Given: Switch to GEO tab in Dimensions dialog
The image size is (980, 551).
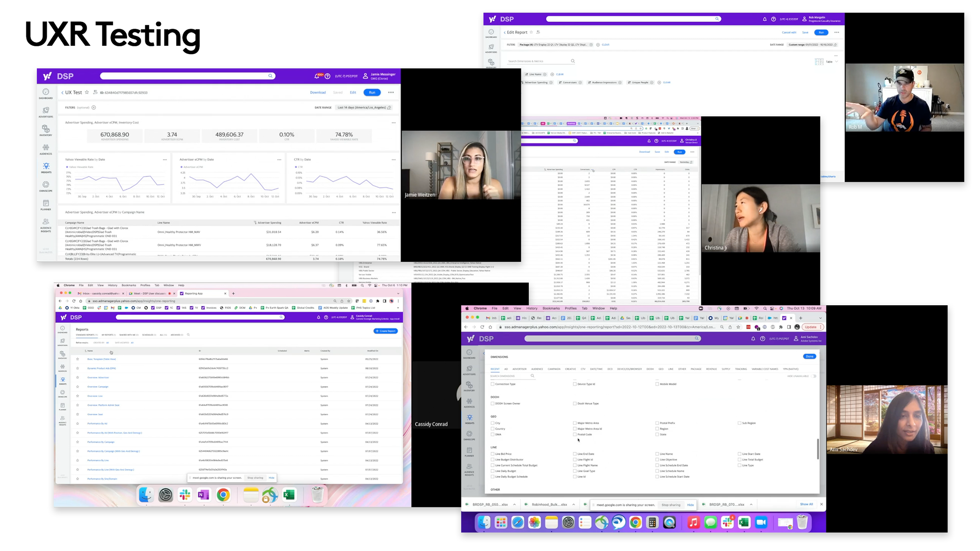Looking at the screenshot, I should [x=661, y=369].
